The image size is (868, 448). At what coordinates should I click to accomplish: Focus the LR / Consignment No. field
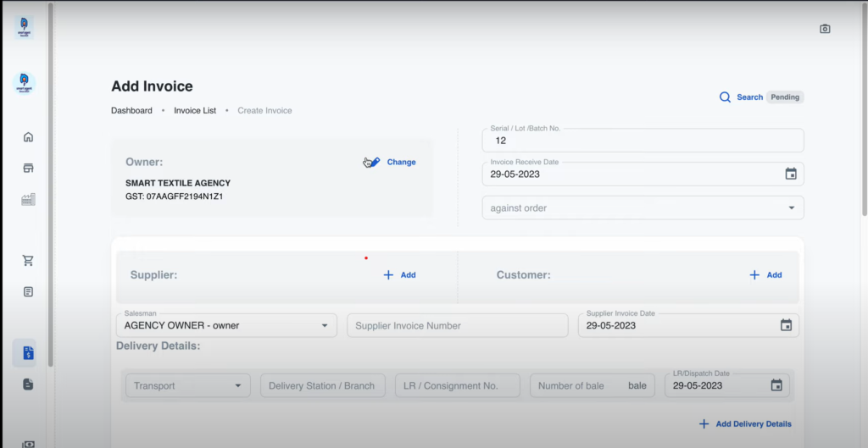[457, 385]
